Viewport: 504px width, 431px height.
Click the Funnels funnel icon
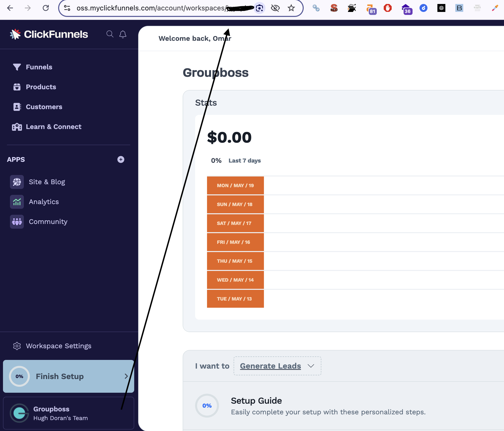point(17,67)
